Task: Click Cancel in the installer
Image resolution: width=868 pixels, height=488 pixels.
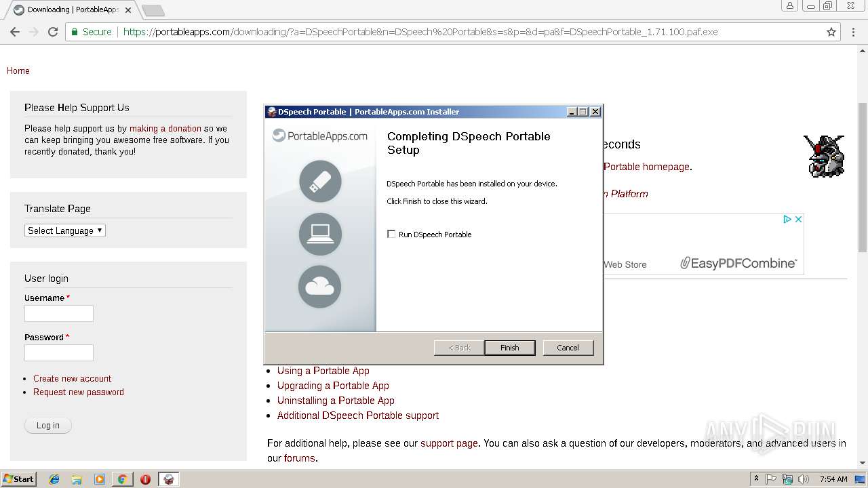Action: pos(568,348)
